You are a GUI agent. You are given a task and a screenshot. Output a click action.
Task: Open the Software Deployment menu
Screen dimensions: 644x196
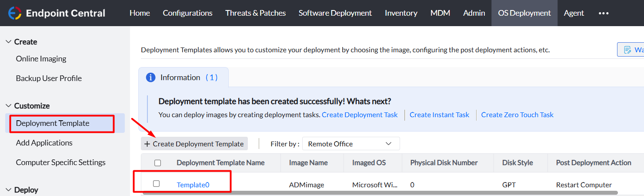point(335,13)
